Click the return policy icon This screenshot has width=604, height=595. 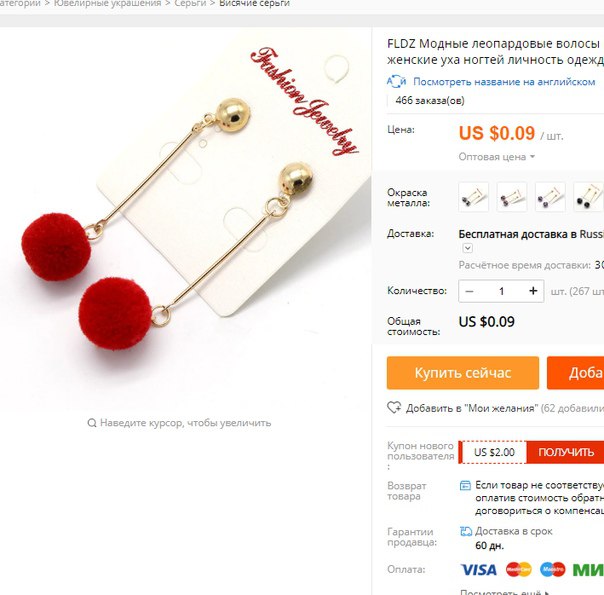(x=465, y=485)
